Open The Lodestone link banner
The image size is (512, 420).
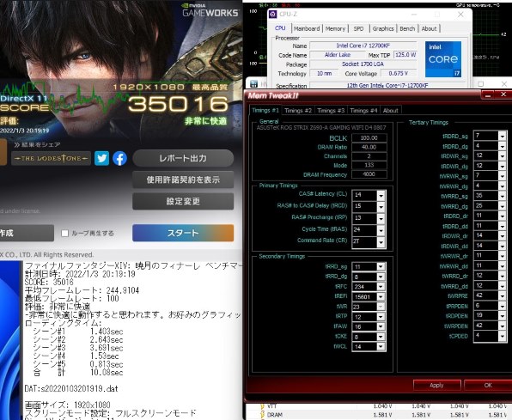click(x=51, y=158)
